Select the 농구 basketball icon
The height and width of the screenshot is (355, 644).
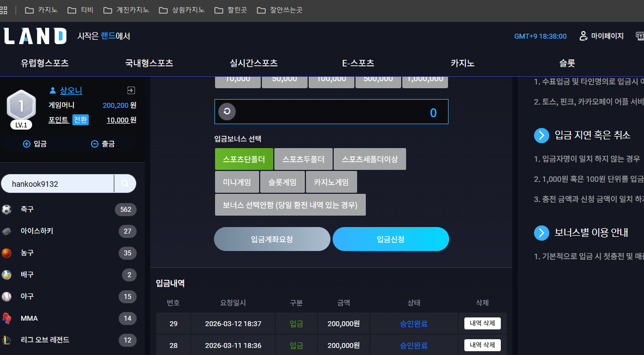pos(7,253)
